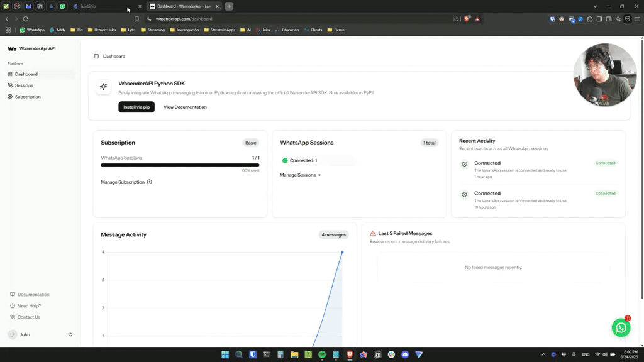Bookmark this page icon

(136, 19)
